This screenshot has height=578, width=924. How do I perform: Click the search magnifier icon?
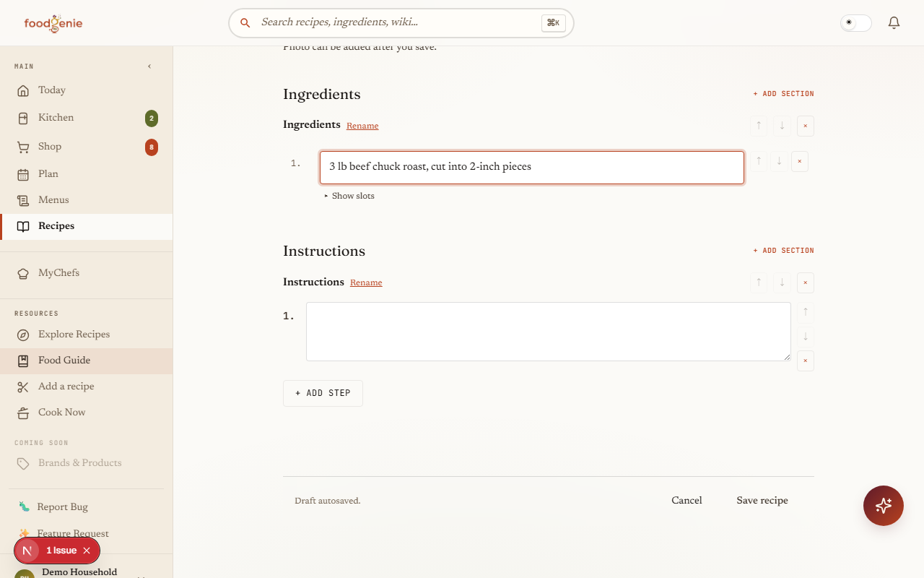pyautogui.click(x=245, y=23)
